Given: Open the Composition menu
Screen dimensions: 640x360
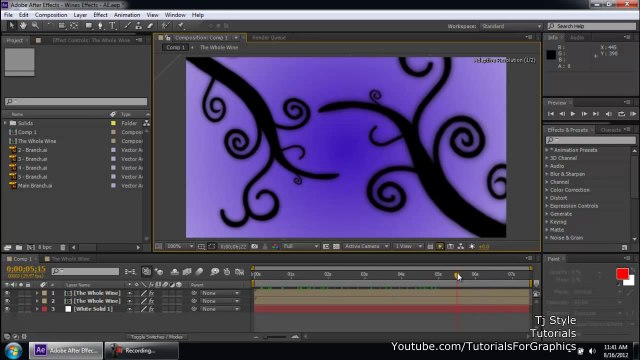Looking at the screenshot, I should (x=51, y=15).
